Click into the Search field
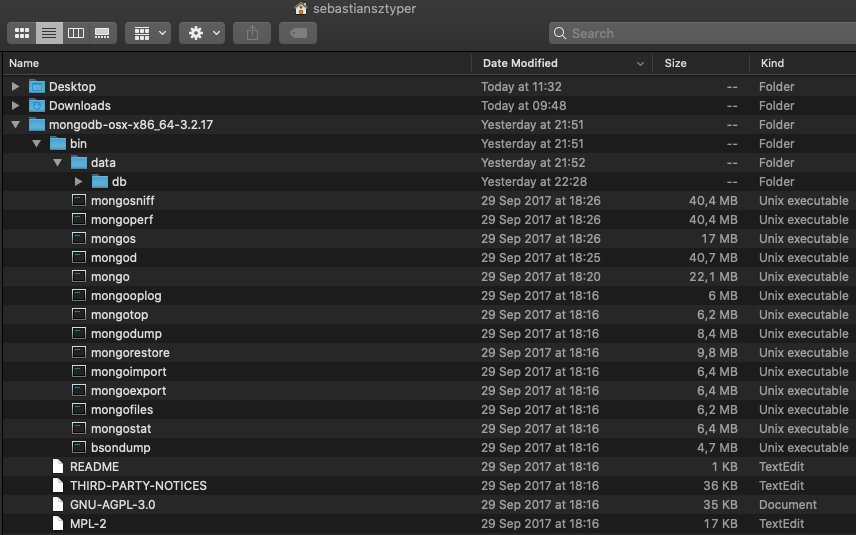Screen dimensions: 856x535 702,33
